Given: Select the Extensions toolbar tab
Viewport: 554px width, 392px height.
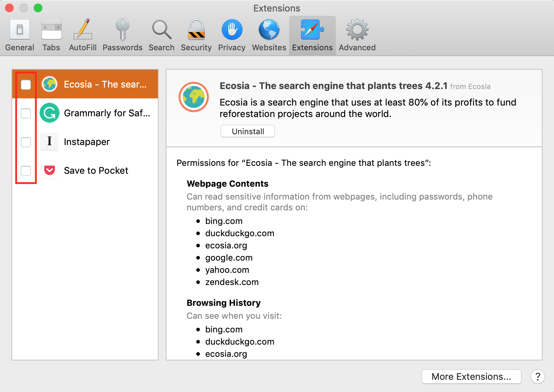Looking at the screenshot, I should point(313,36).
